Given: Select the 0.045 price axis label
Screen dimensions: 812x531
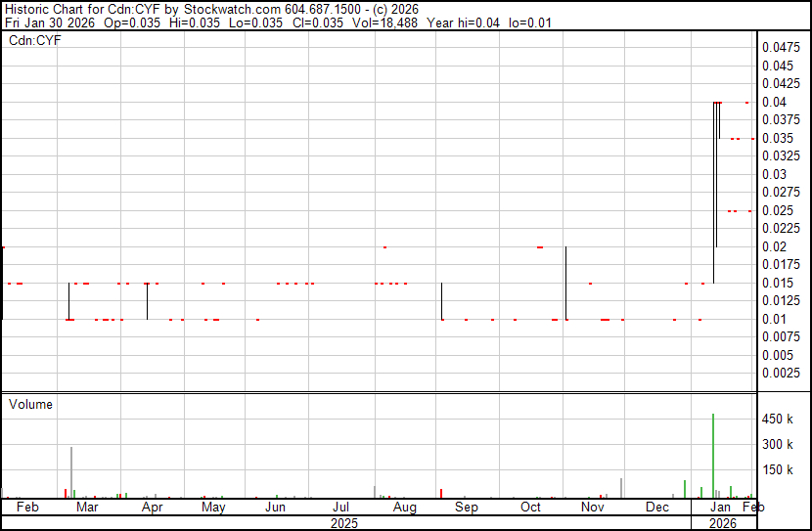Looking at the screenshot, I should 778,66.
